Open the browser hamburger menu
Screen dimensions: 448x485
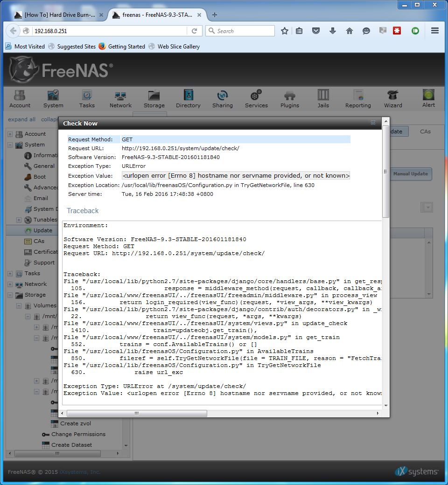(434, 31)
